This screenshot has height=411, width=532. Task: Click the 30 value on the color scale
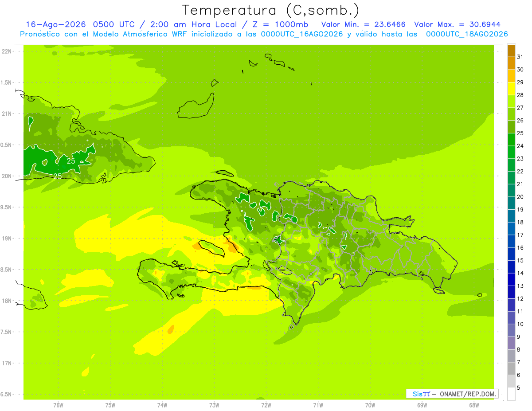pyautogui.click(x=520, y=70)
